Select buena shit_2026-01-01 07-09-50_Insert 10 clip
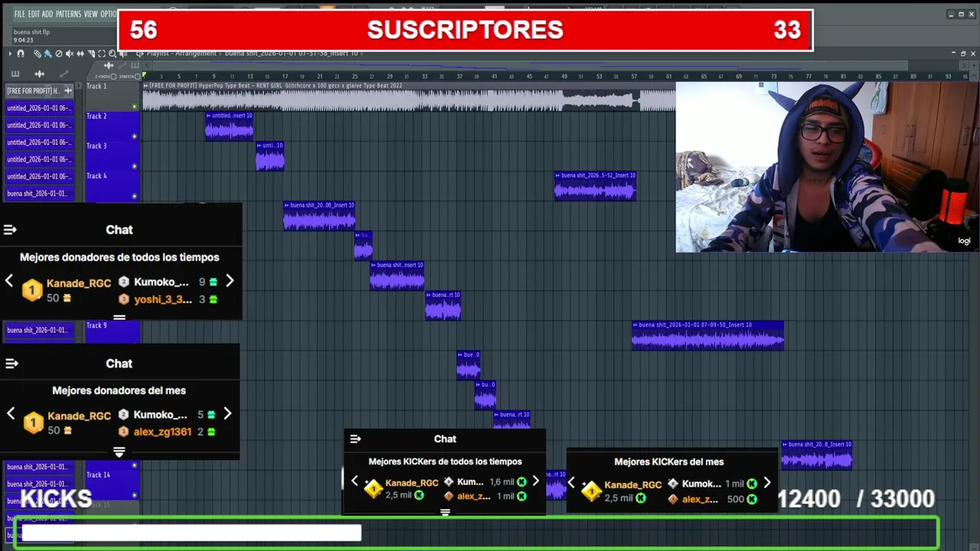The height and width of the screenshot is (551, 980). click(707, 335)
